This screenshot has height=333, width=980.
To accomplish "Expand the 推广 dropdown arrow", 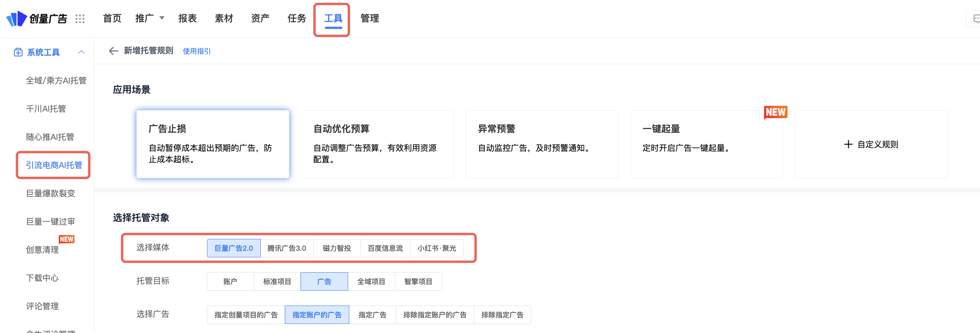I will pyautogui.click(x=162, y=18).
